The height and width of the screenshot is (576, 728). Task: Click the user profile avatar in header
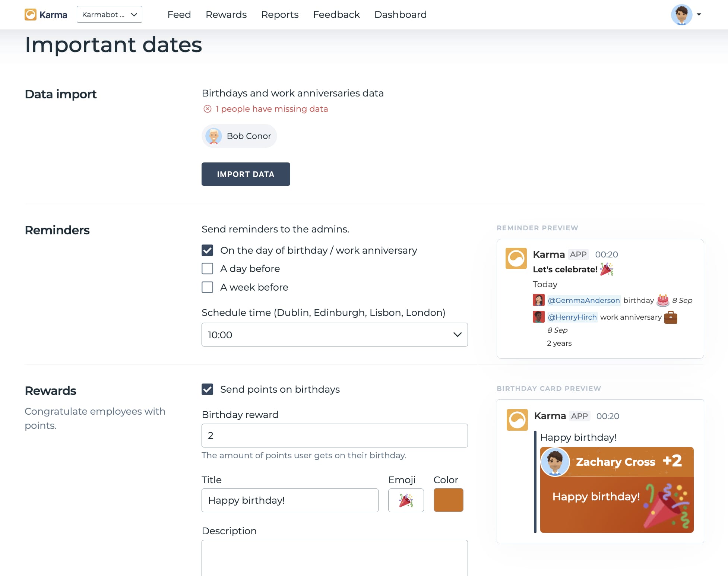(681, 15)
